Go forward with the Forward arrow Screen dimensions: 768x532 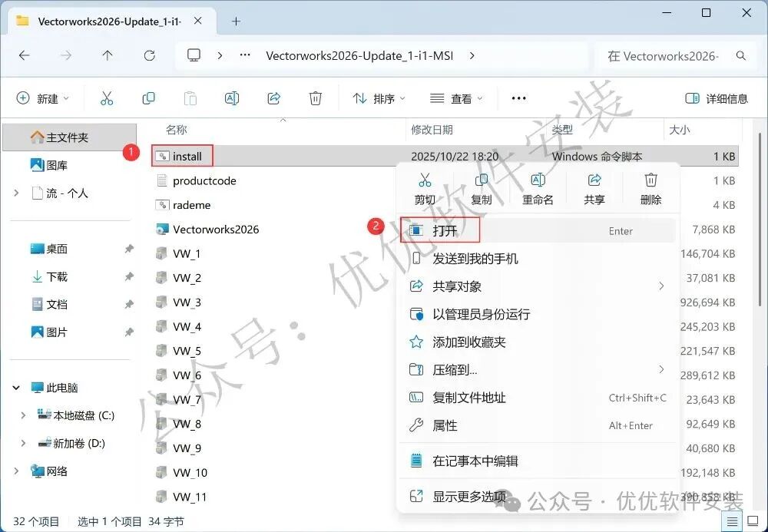pos(65,56)
